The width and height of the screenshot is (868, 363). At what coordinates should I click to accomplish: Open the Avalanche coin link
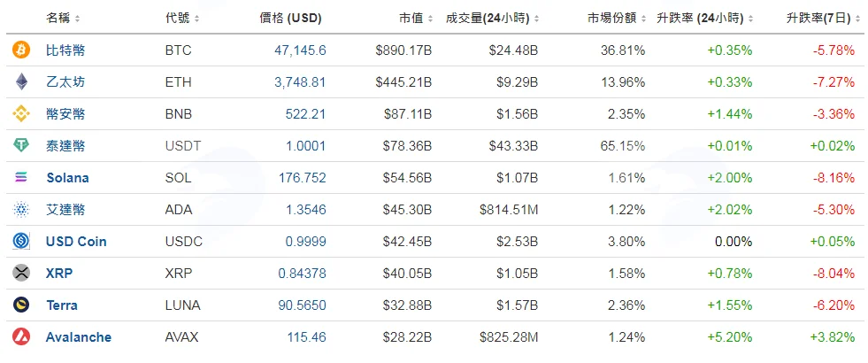pyautogui.click(x=79, y=337)
